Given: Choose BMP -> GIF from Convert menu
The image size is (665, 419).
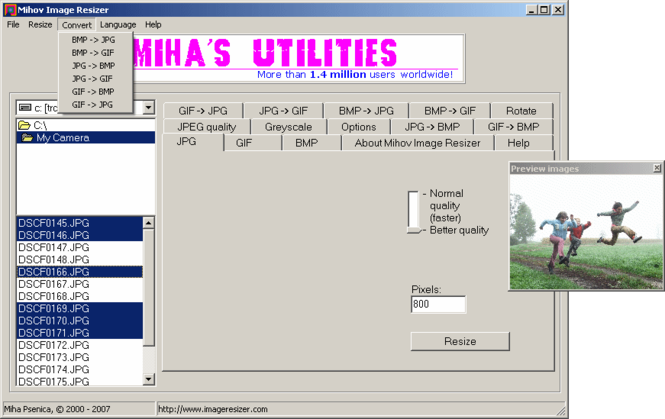Looking at the screenshot, I should pos(95,53).
